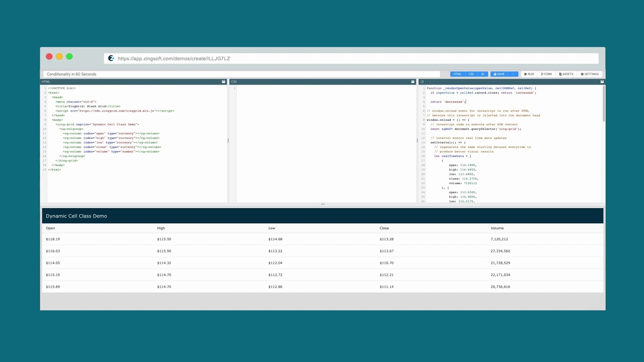Viewport: 644px width, 362px height.
Task: Click the splitter handle between CSS and JS
Action: tap(417, 141)
